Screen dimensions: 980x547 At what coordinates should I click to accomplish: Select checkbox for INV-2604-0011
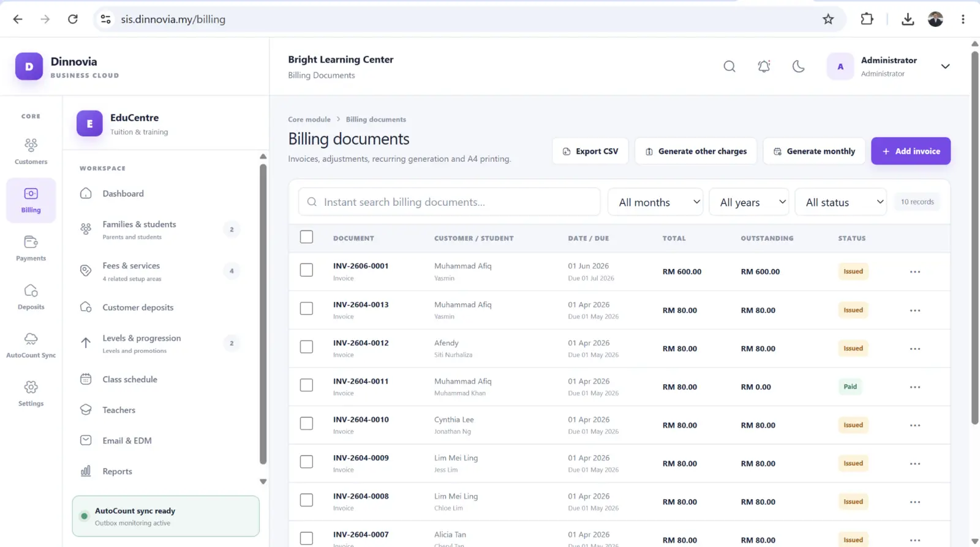click(x=306, y=385)
